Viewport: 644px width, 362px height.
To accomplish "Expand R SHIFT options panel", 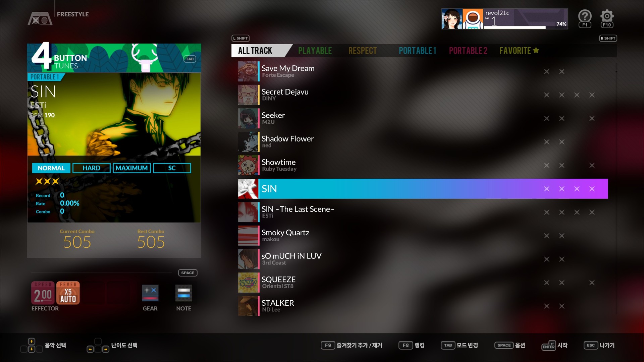I will (x=608, y=38).
